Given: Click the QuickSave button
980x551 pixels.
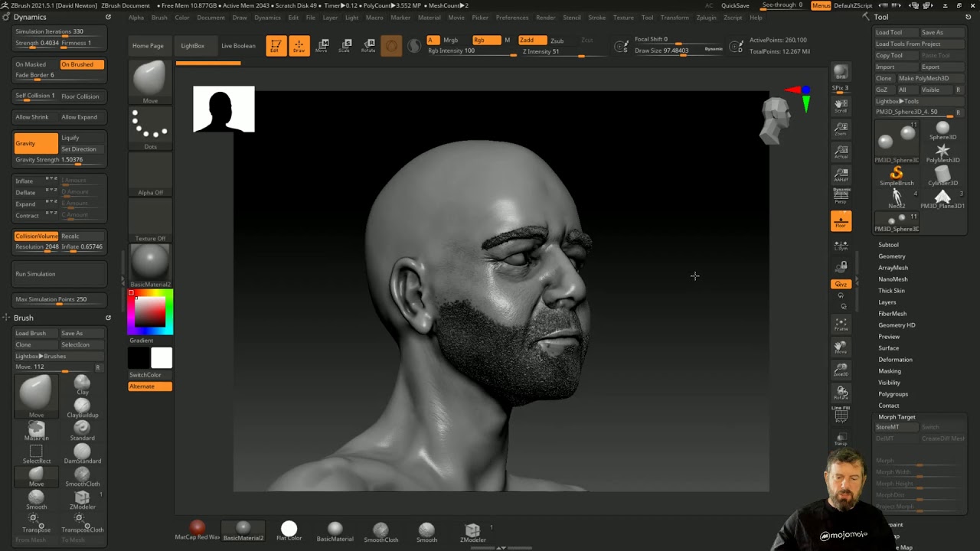Looking at the screenshot, I should [735, 5].
